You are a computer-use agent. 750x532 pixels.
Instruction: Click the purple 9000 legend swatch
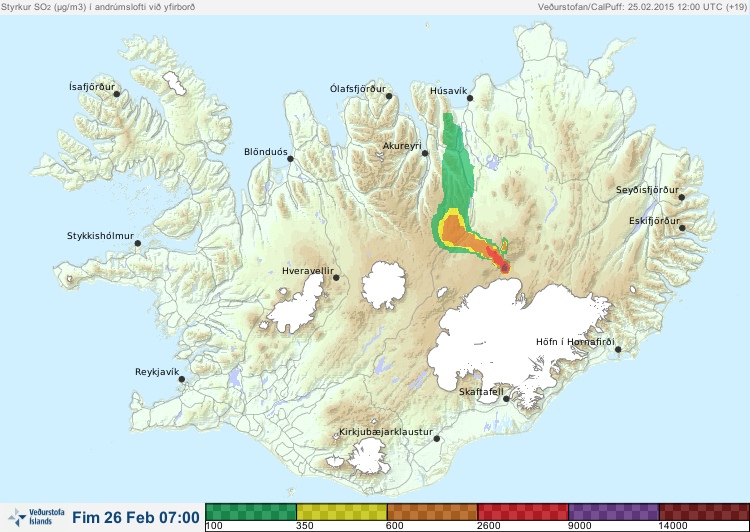(x=613, y=512)
